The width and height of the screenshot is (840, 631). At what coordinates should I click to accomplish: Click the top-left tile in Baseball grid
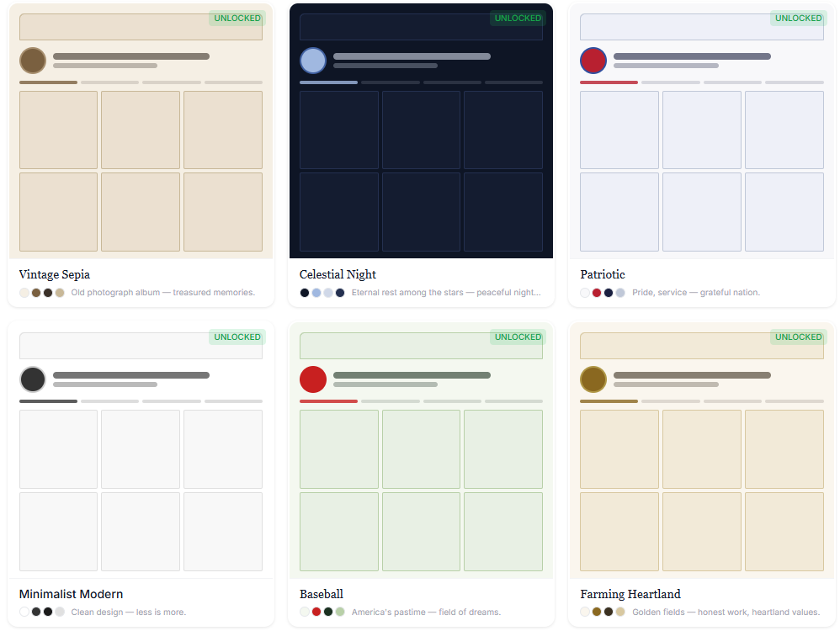tap(339, 448)
